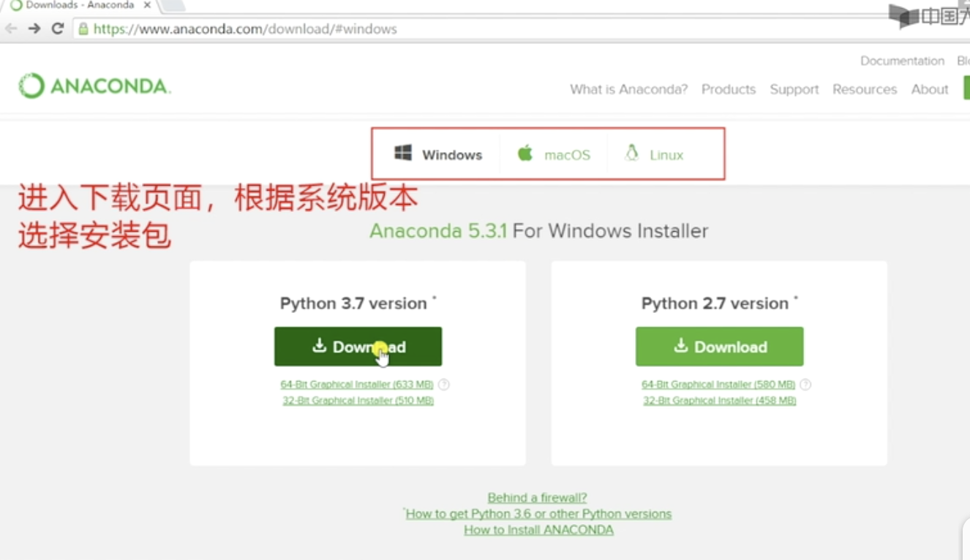Switch to the macOS platform tab

click(x=554, y=154)
